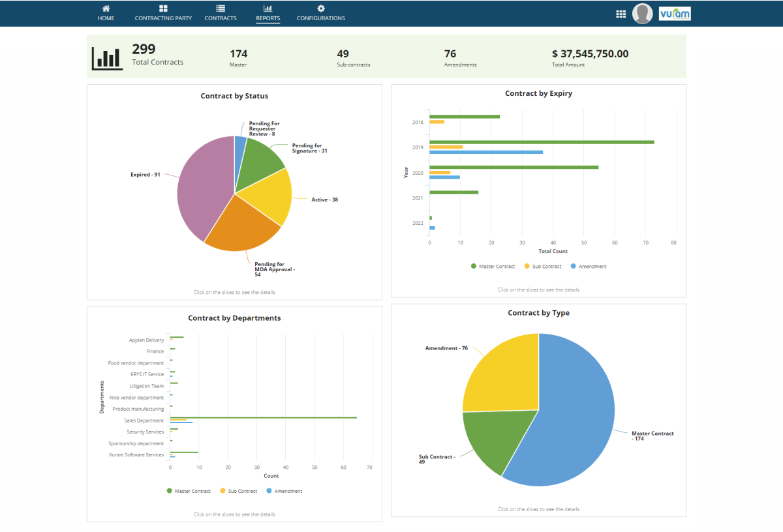Select the Expired pie slice
783x532 pixels.
[x=202, y=189]
